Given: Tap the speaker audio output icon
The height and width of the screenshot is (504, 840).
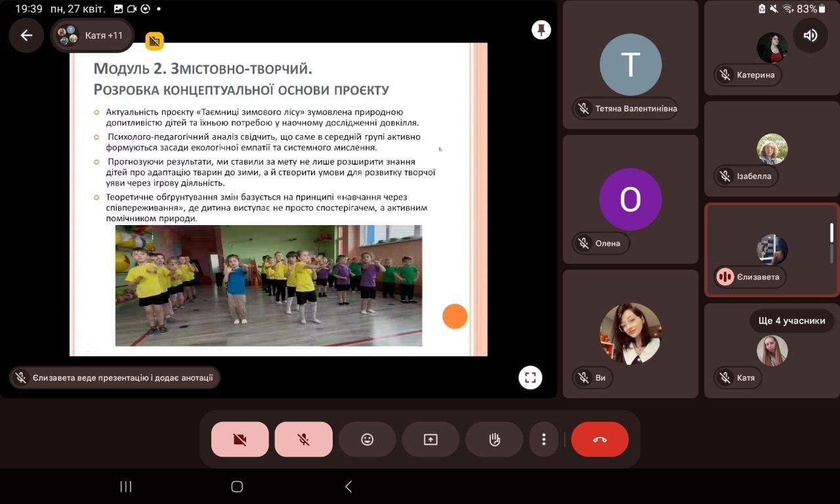Looking at the screenshot, I should point(810,35).
